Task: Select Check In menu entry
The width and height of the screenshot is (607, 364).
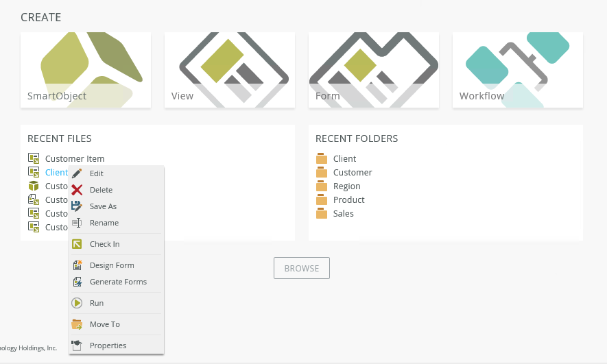Action: (104, 244)
